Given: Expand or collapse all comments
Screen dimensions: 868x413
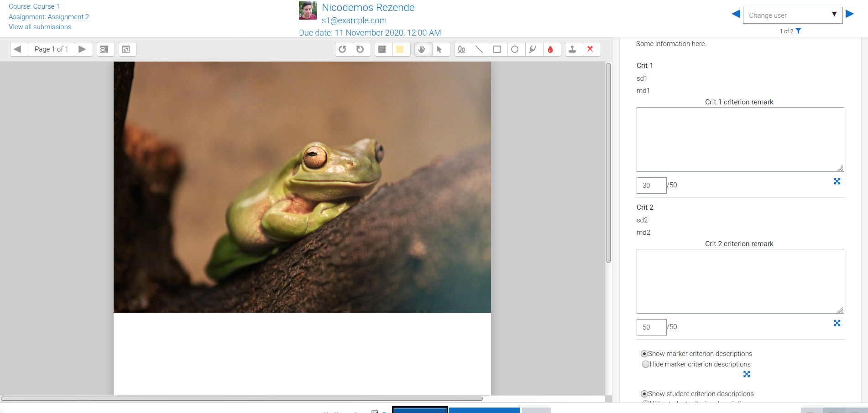Looking at the screenshot, I should 128,49.
